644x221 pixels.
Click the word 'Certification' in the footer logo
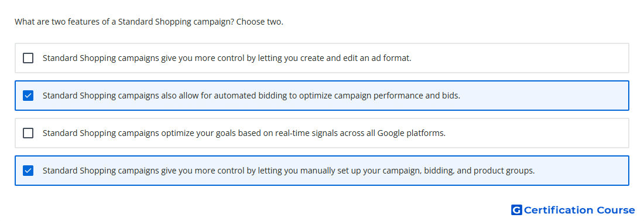[559, 210]
